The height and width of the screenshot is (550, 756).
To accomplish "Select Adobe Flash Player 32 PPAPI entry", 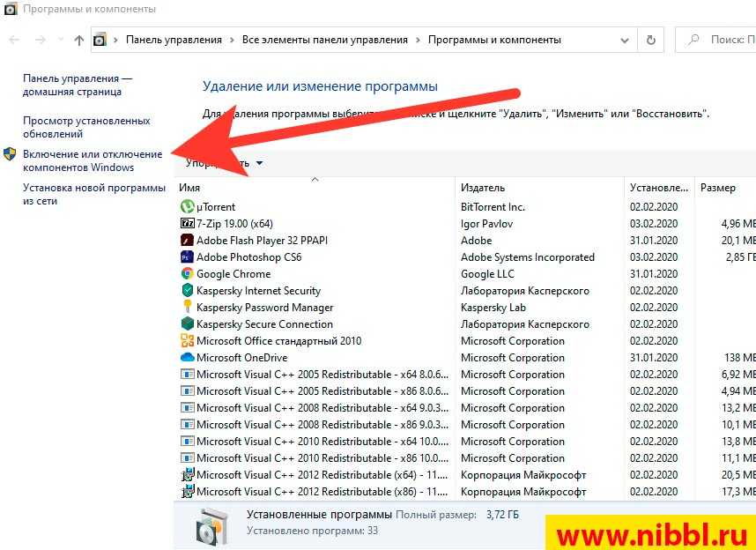I will [262, 241].
